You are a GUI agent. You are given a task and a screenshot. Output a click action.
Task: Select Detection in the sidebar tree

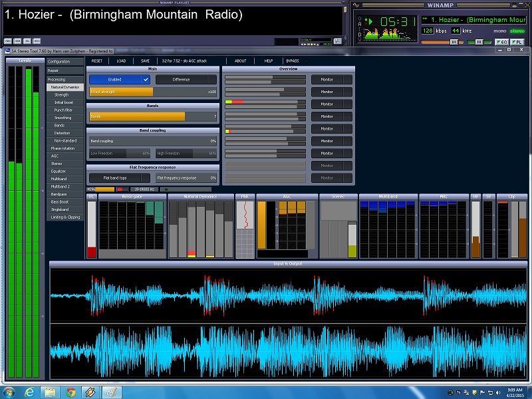[x=65, y=133]
